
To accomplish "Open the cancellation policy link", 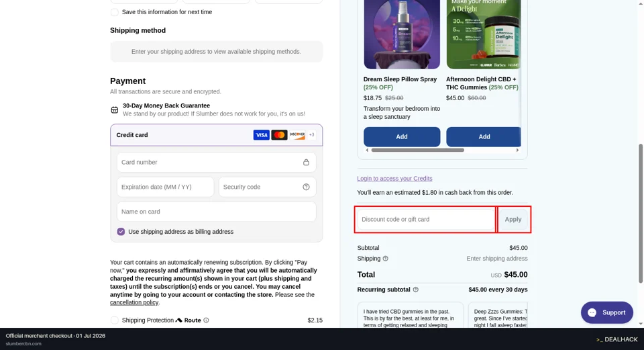I will (134, 302).
